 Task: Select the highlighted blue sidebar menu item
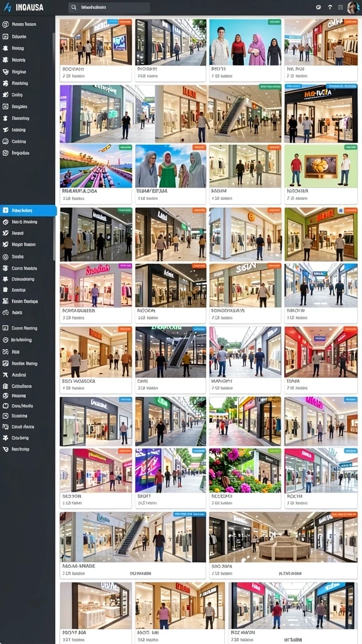click(28, 210)
